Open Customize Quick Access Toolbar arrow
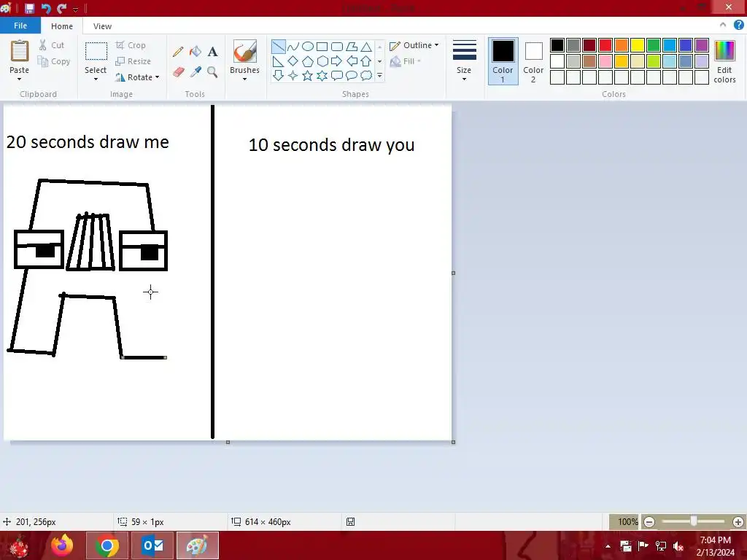Screen dimensions: 747x560 [x=76, y=9]
